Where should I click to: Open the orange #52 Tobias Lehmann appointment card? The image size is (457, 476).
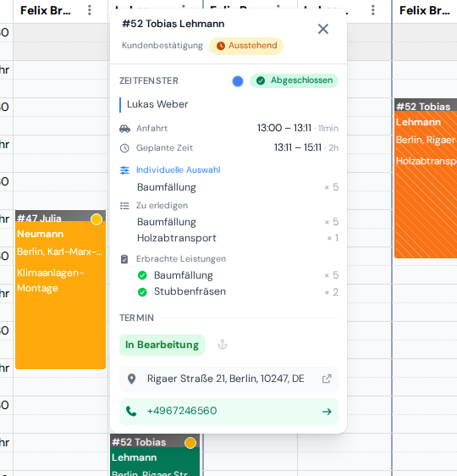(426, 178)
